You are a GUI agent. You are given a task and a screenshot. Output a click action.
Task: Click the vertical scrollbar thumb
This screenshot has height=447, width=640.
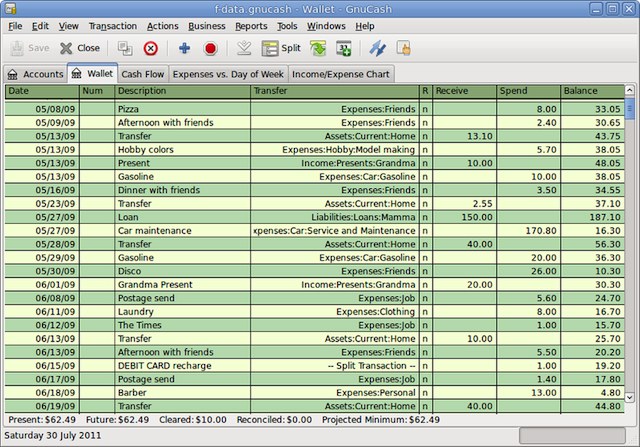[629, 108]
